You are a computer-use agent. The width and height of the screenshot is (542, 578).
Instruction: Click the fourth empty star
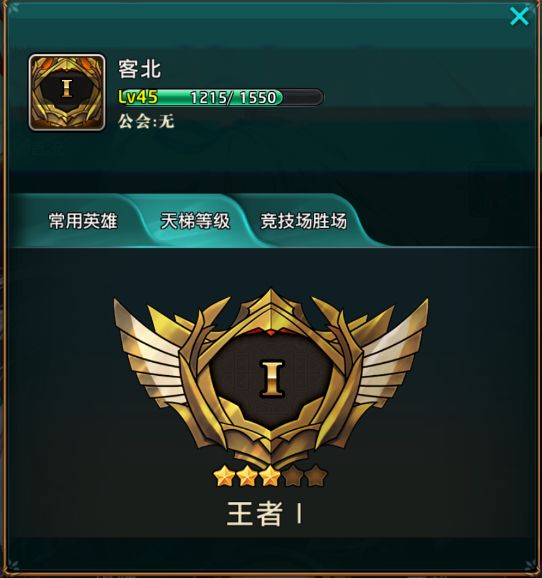pyautogui.click(x=293, y=476)
